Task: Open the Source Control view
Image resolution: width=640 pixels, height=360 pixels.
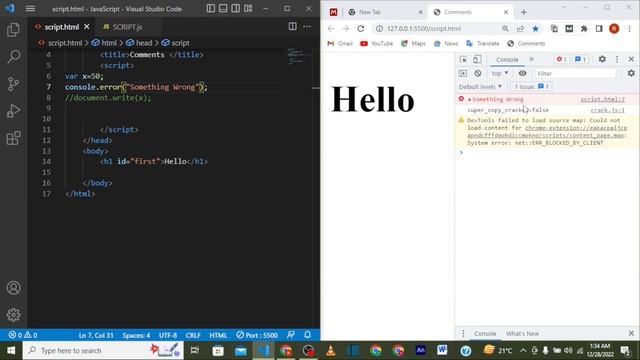Action: click(13, 84)
